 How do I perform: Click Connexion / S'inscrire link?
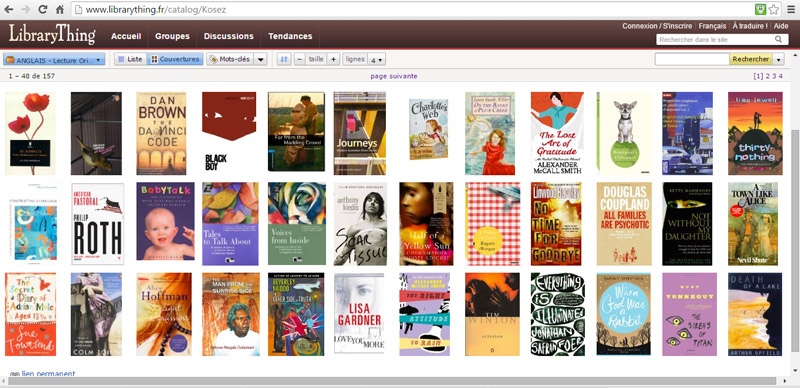(657, 26)
